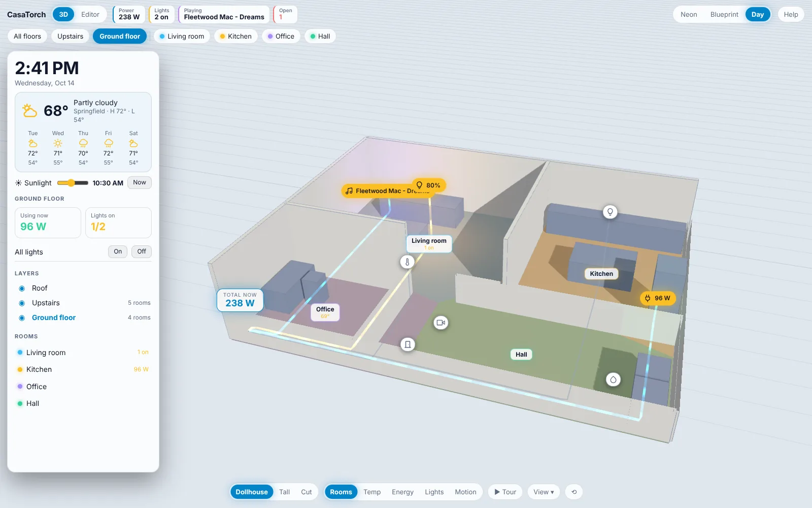The height and width of the screenshot is (508, 812).
Task: Select Living room in Rooms list
Action: pos(83,353)
